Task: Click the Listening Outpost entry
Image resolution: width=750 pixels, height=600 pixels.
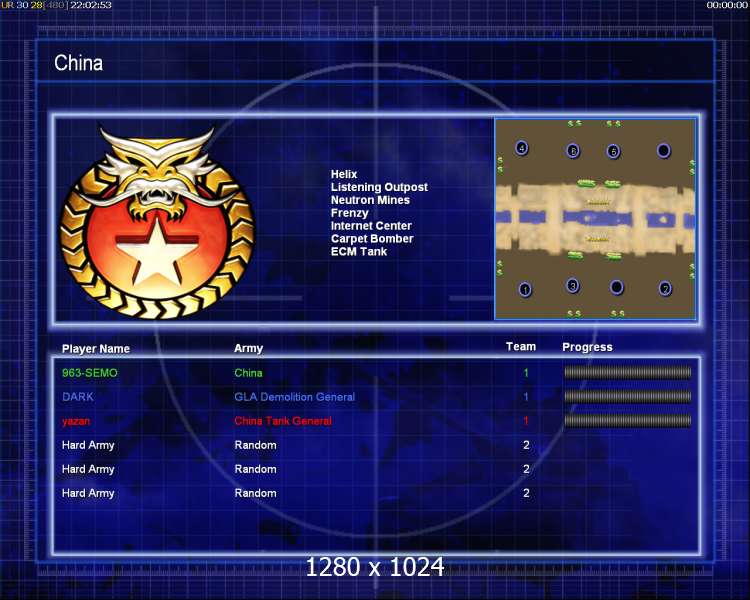Action: [x=379, y=187]
